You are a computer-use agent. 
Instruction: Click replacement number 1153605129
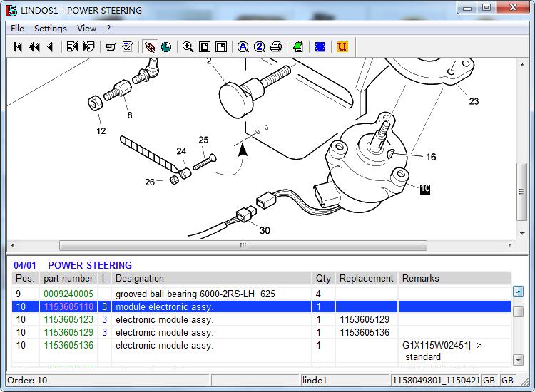pos(365,319)
